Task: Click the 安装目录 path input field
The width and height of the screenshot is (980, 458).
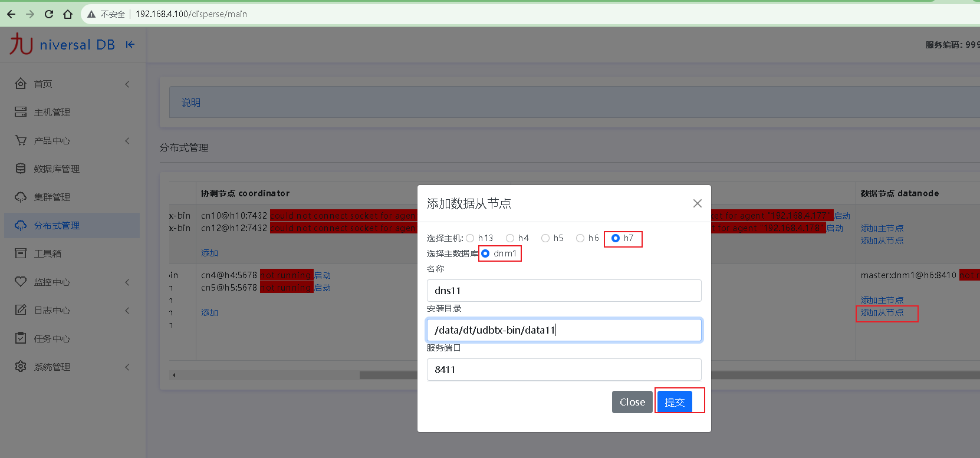Action: pos(564,330)
